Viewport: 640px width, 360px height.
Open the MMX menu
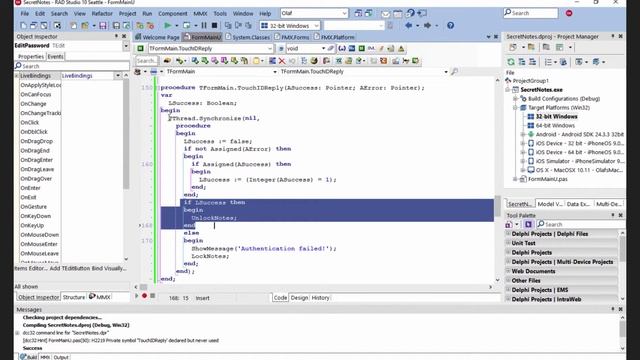click(x=200, y=13)
